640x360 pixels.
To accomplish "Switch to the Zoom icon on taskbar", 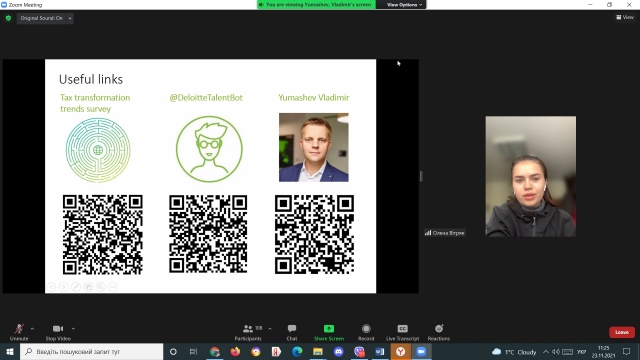I will [x=421, y=351].
